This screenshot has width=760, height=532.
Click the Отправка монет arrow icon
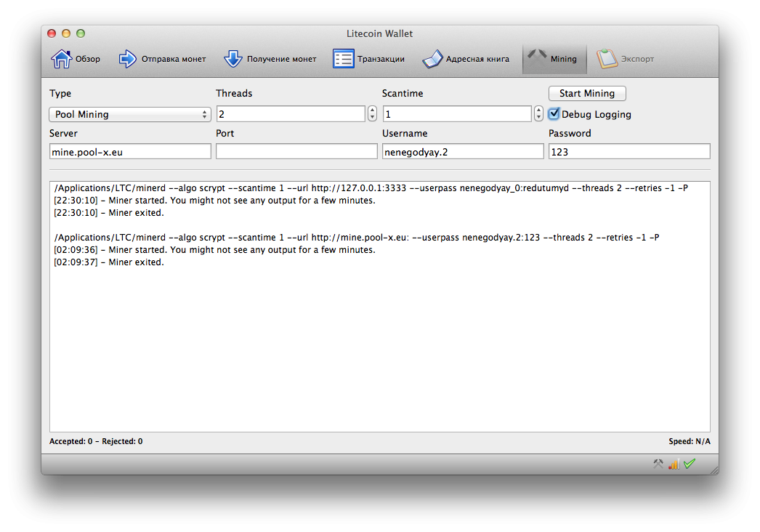[128, 59]
